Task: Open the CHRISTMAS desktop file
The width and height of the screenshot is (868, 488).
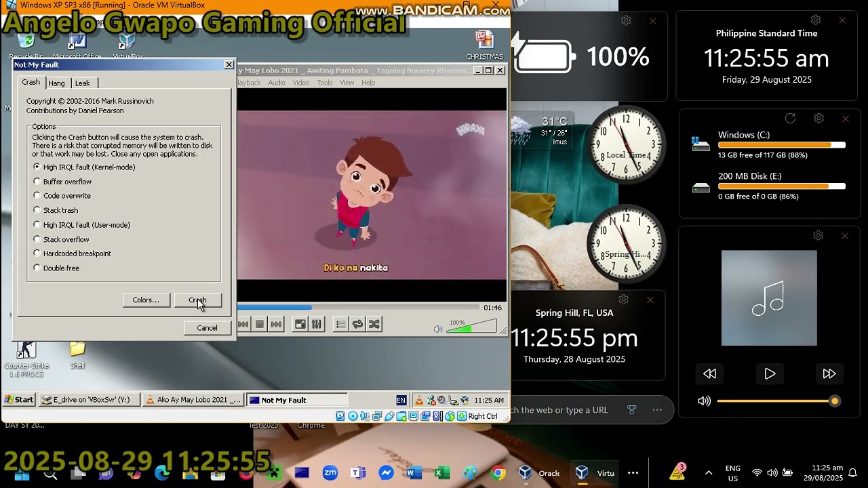Action: click(x=484, y=45)
